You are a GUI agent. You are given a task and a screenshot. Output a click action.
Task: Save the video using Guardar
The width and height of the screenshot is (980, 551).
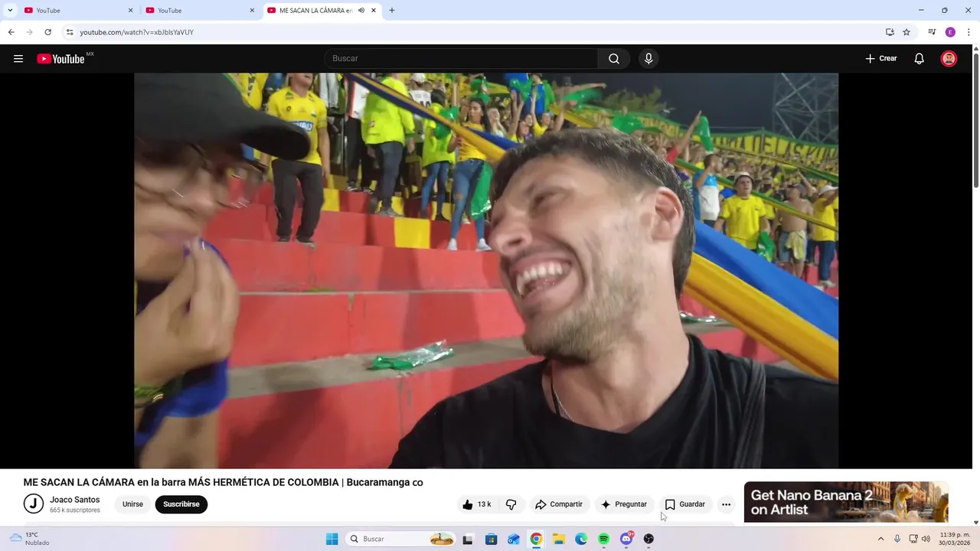pos(685,504)
